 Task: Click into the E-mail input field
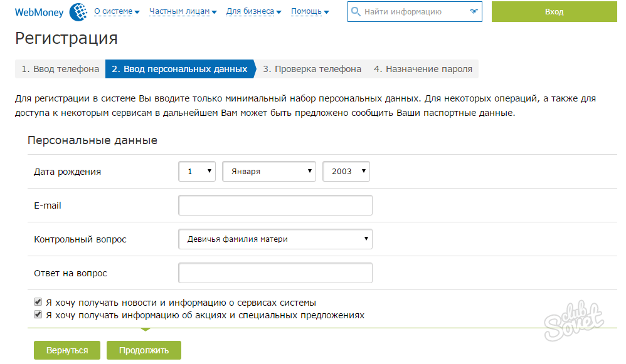point(275,205)
